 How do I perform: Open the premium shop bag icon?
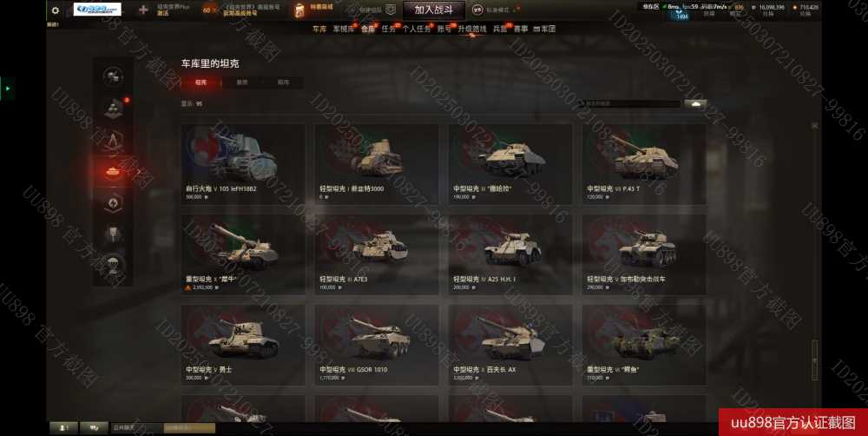299,10
